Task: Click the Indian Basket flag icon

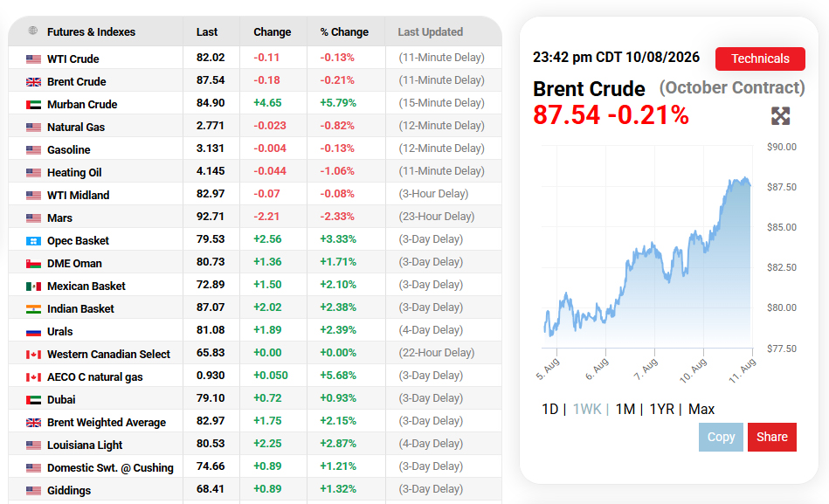Action: (33, 309)
